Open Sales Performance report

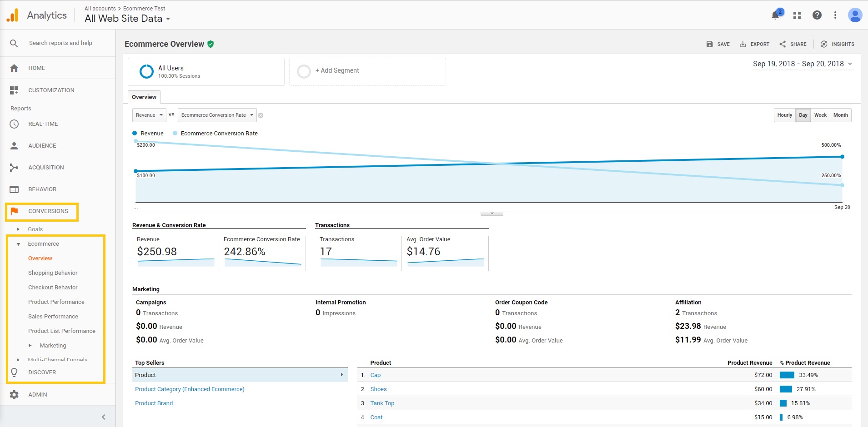[53, 317]
